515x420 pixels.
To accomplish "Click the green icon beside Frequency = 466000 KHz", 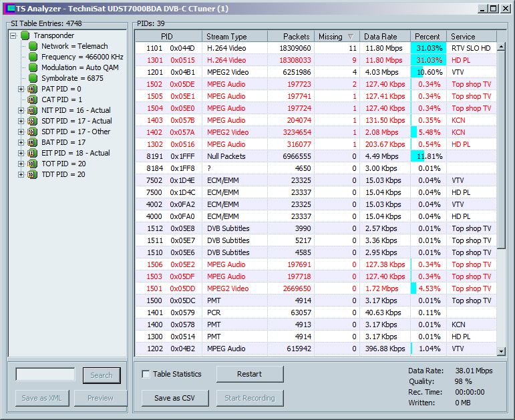I will point(33,57).
